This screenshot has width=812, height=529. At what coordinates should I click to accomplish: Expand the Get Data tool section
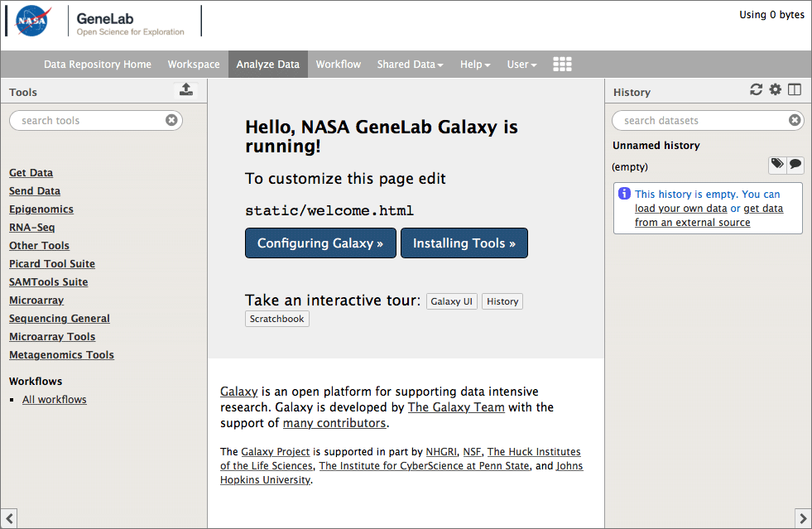point(31,172)
